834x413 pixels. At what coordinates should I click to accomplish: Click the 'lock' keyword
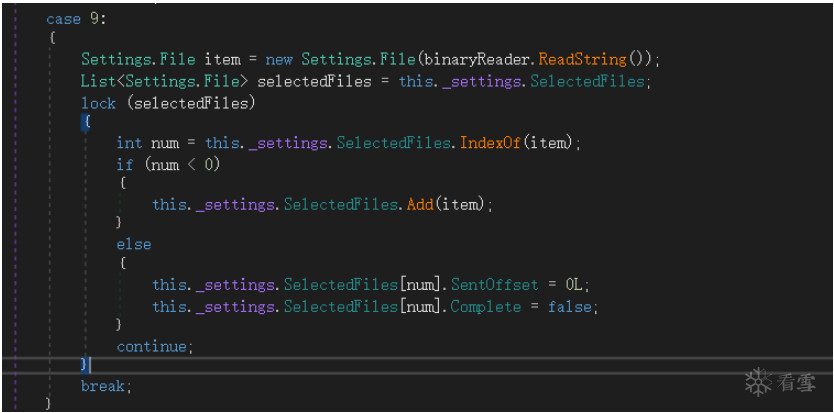point(98,103)
